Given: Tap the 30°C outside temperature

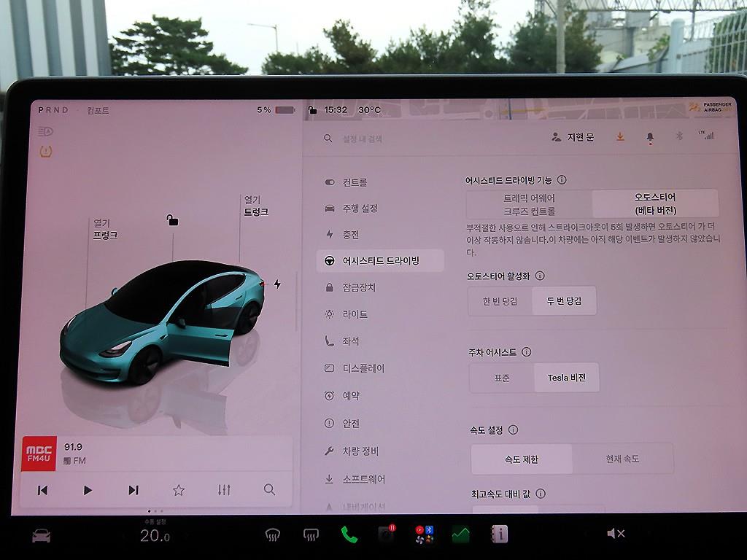Looking at the screenshot, I should point(370,110).
